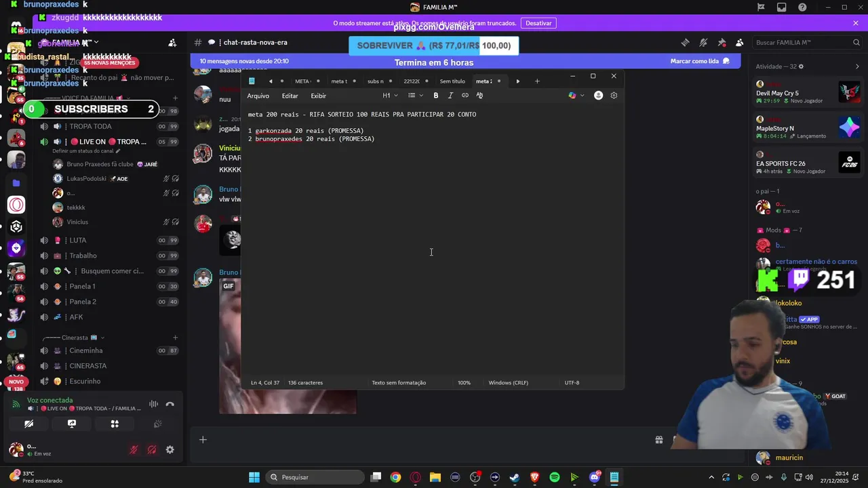The height and width of the screenshot is (488, 868).
Task: Click 'Marcar como lida' button
Action: [x=700, y=61]
